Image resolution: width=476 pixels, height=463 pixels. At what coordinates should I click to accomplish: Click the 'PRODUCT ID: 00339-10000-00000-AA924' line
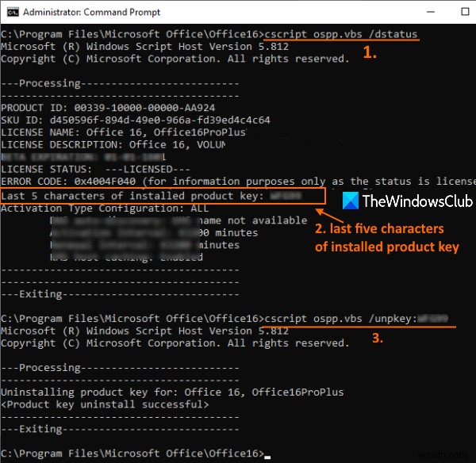point(108,108)
